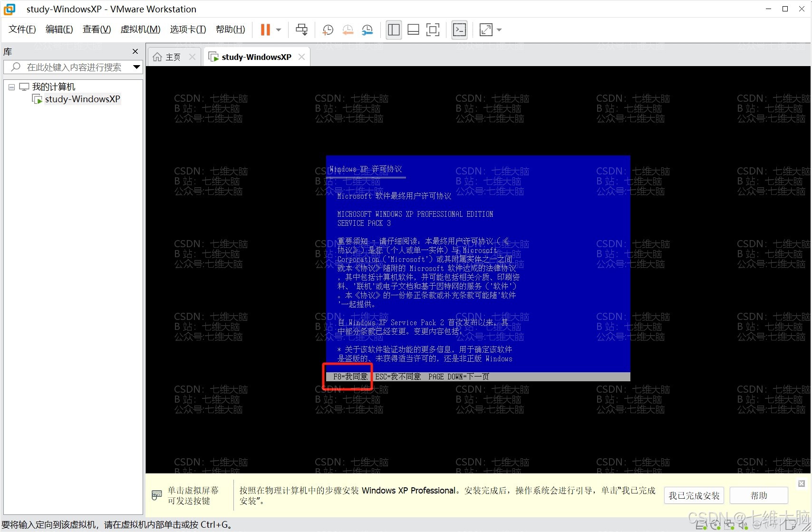The width and height of the screenshot is (812, 532).
Task: Open the 编辑(E) menu
Action: (x=59, y=29)
